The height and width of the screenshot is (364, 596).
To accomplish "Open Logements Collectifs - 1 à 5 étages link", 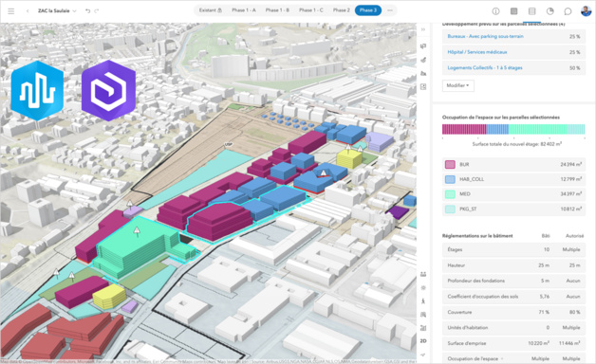I will [485, 68].
